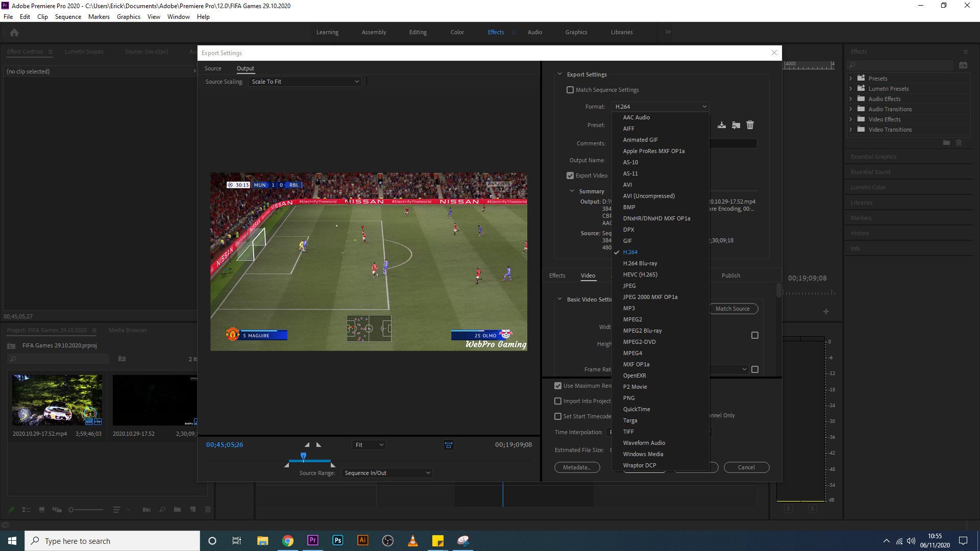The image size is (980, 551).
Task: Collapse the Export Settings section
Action: click(559, 74)
